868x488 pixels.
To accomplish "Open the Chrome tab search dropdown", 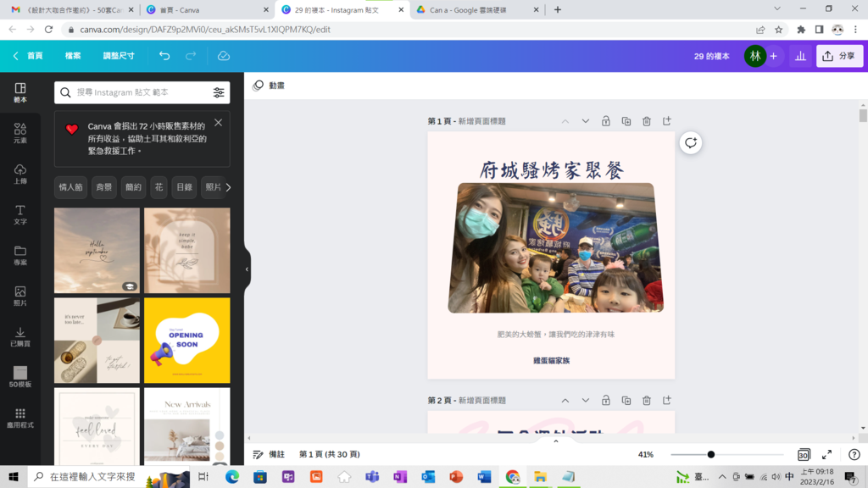I will coord(777,8).
